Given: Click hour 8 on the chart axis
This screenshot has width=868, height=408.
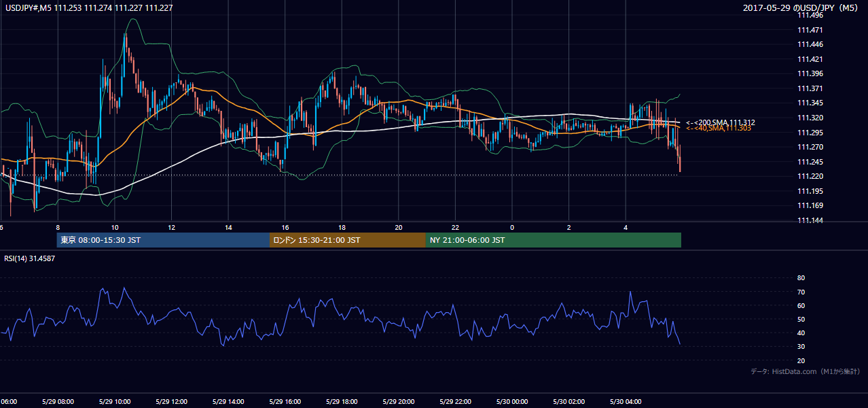Looking at the screenshot, I should [58, 227].
